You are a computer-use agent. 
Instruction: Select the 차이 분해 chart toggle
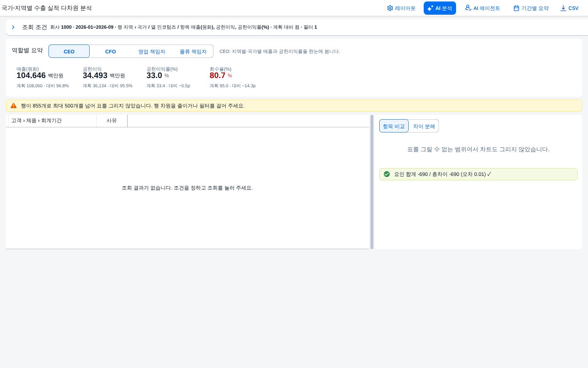click(x=424, y=126)
